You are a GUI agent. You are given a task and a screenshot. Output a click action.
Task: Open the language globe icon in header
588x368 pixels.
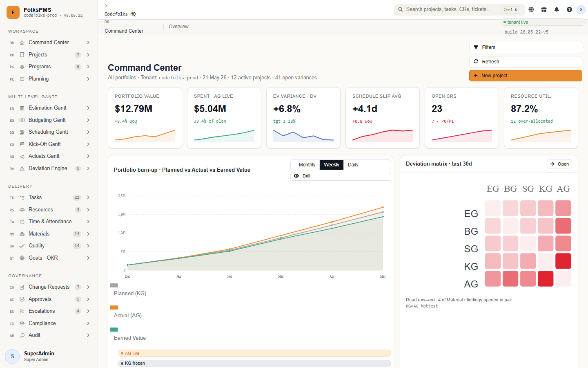[531, 9]
